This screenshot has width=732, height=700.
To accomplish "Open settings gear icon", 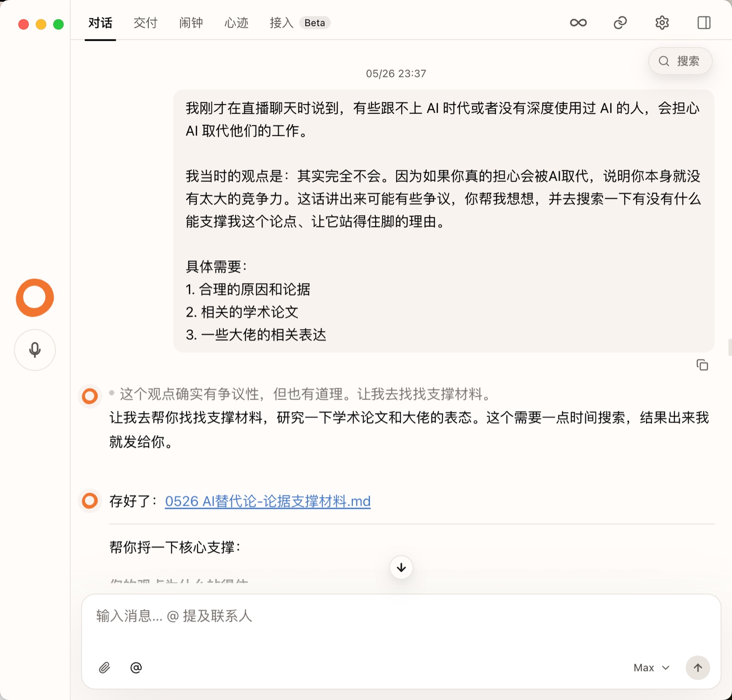I will [662, 23].
